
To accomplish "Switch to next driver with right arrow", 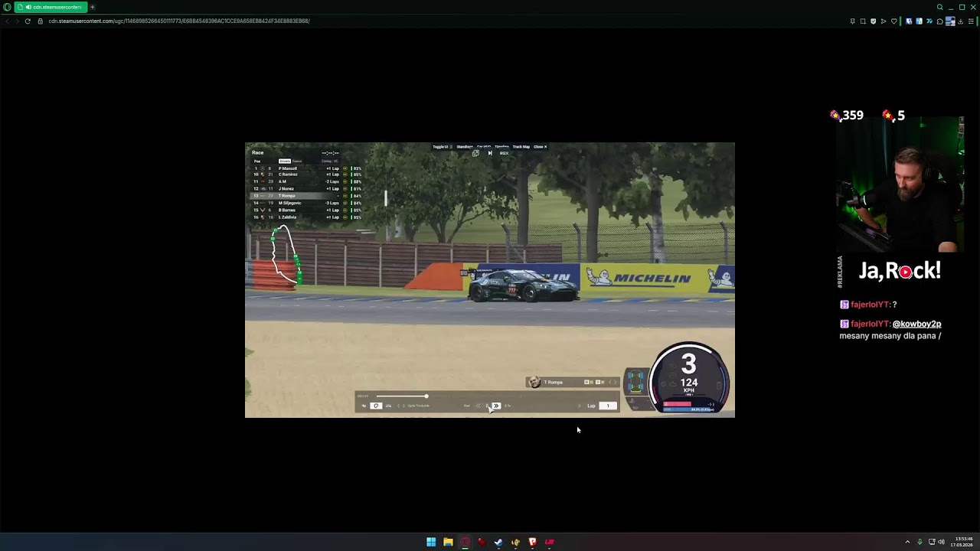I will (x=614, y=382).
